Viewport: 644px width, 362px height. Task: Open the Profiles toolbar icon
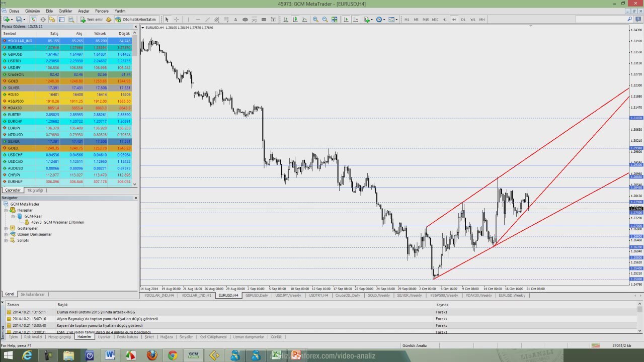point(19,20)
